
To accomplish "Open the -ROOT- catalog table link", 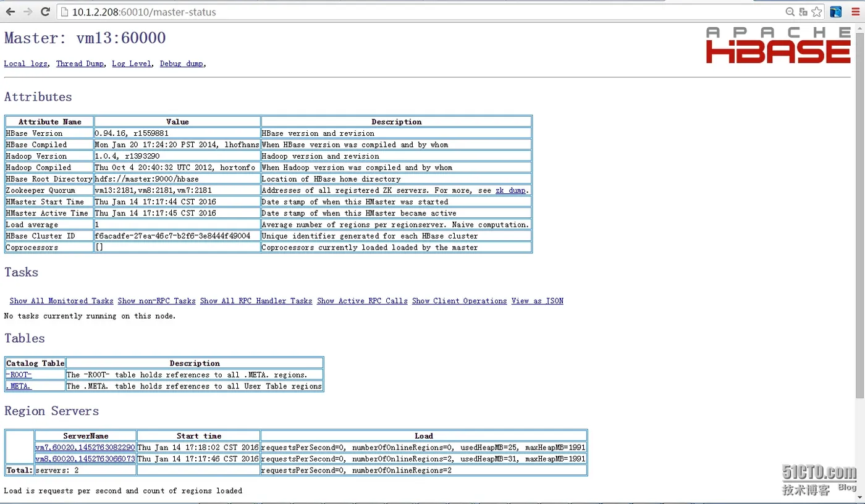I will click(19, 375).
